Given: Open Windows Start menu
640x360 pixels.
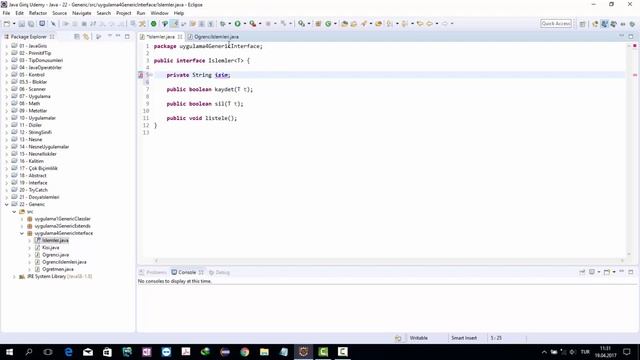Looking at the screenshot, I should [9, 352].
